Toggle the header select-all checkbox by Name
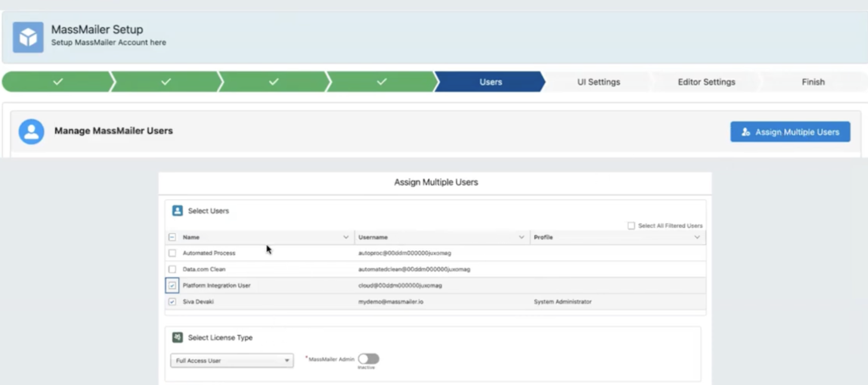Image resolution: width=868 pixels, height=385 pixels. pos(172,237)
